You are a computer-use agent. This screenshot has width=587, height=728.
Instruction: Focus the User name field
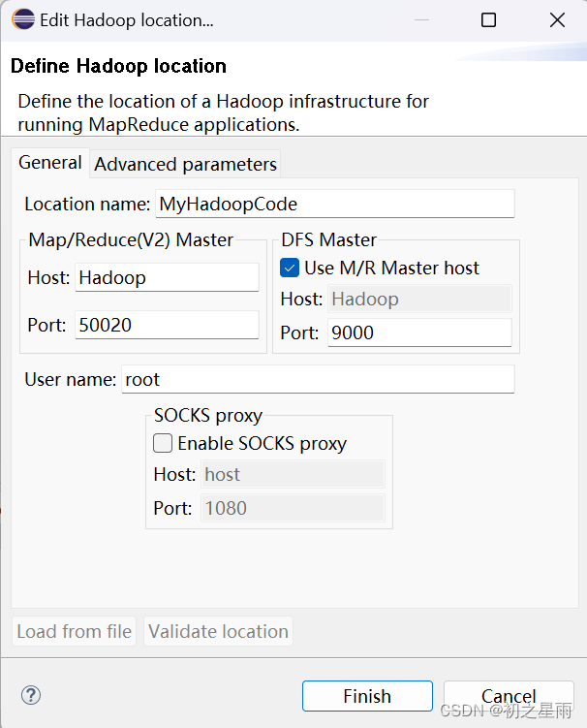pos(317,379)
